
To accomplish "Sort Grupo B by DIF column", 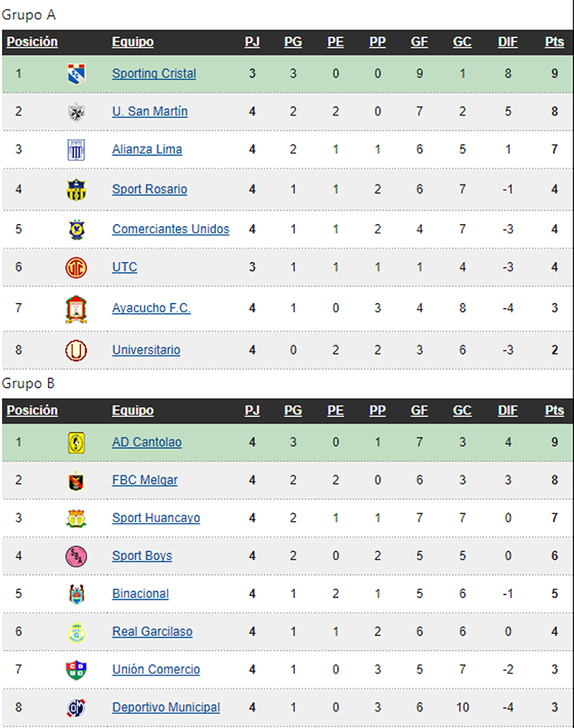I will tap(508, 411).
